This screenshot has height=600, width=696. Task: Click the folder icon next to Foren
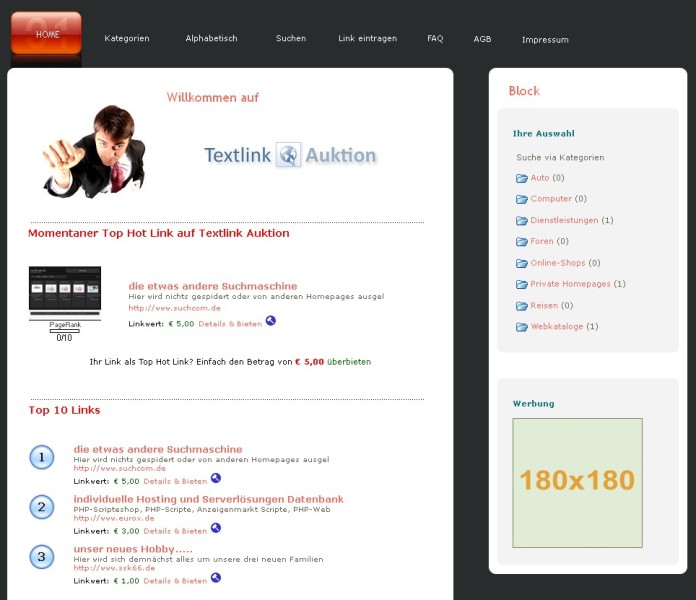[x=521, y=241]
